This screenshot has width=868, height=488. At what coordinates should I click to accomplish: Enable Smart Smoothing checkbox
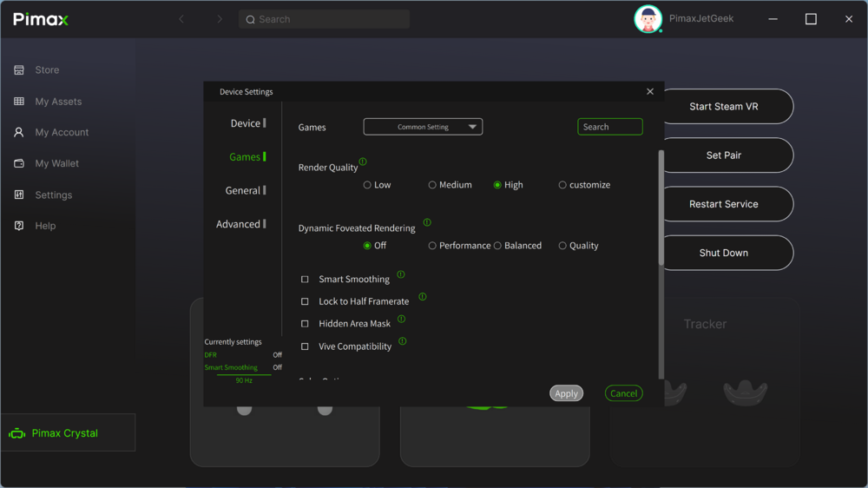pos(305,280)
